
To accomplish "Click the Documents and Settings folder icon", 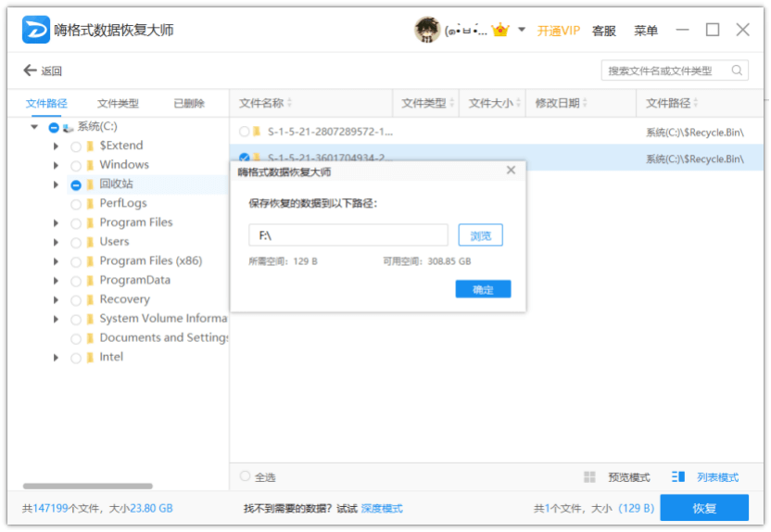I will pyautogui.click(x=90, y=338).
